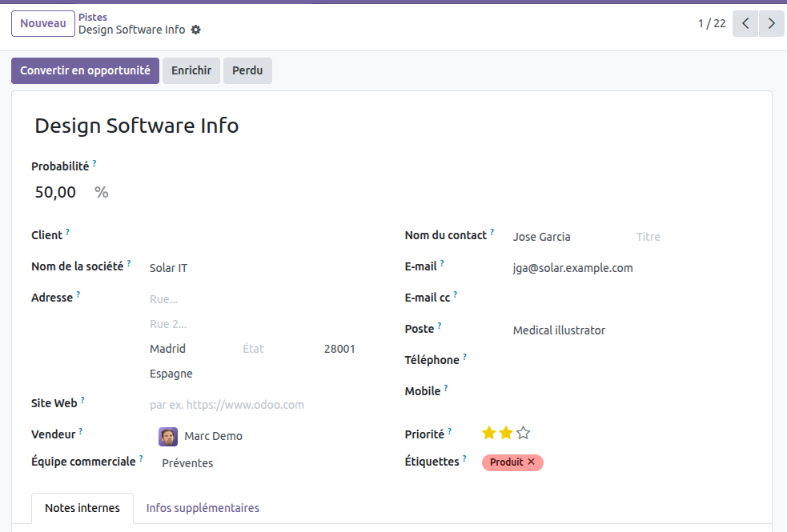Edit the Jose Garcia contact name
Viewport: 787px width, 532px height.
571,237
